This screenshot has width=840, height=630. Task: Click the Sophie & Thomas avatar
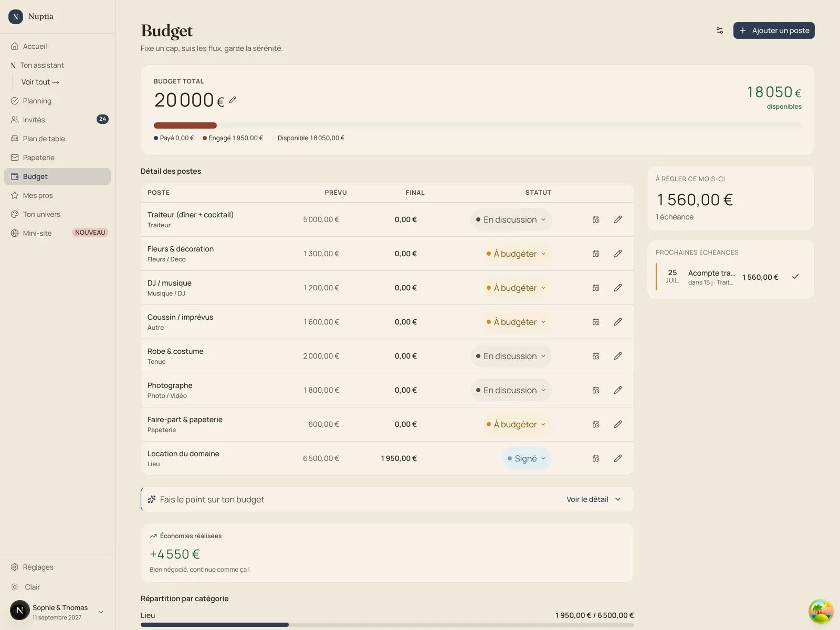coord(20,611)
